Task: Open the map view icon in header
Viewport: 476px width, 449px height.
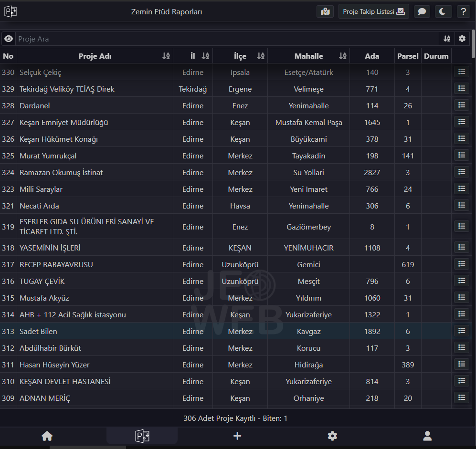Action: [325, 11]
